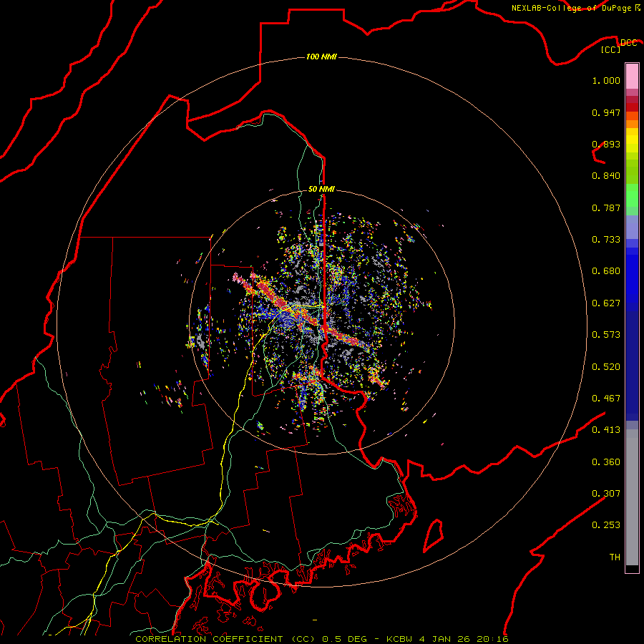Click the Correlation Coefficient caption at bottom
The image size is (644, 644).
click(x=322, y=639)
